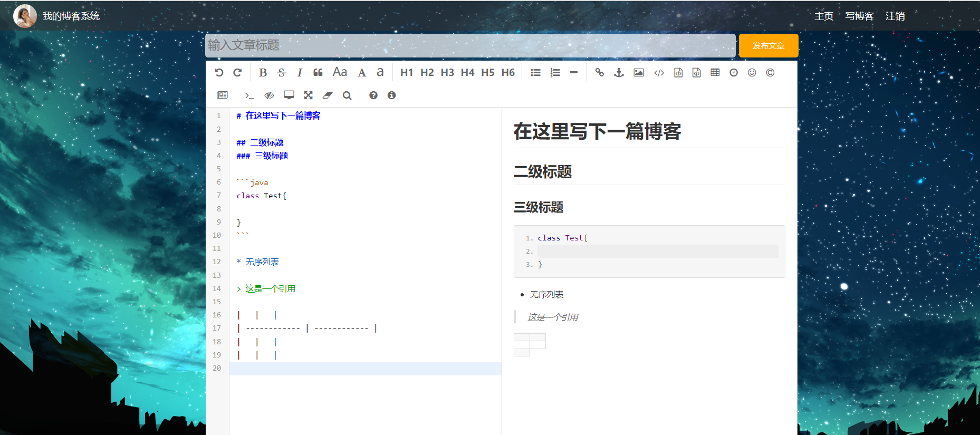Click the '### 三级标题' source line
Viewport: 980px width, 435px height.
coord(262,156)
